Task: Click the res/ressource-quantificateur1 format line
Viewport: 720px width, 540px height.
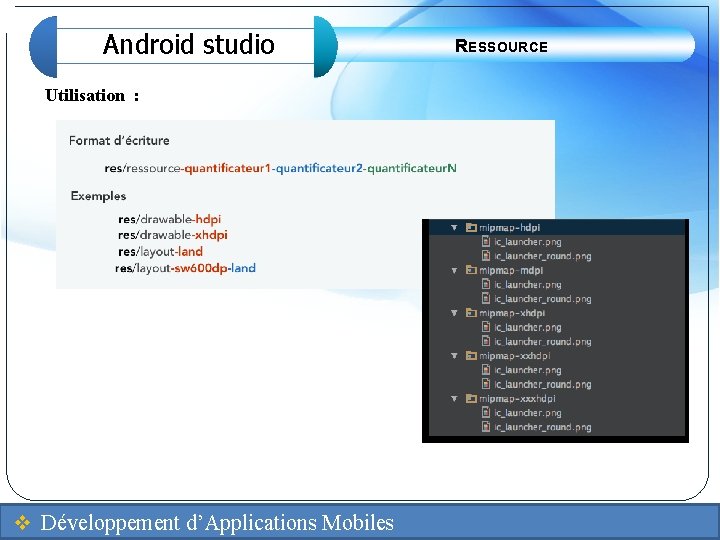Action: [281, 168]
